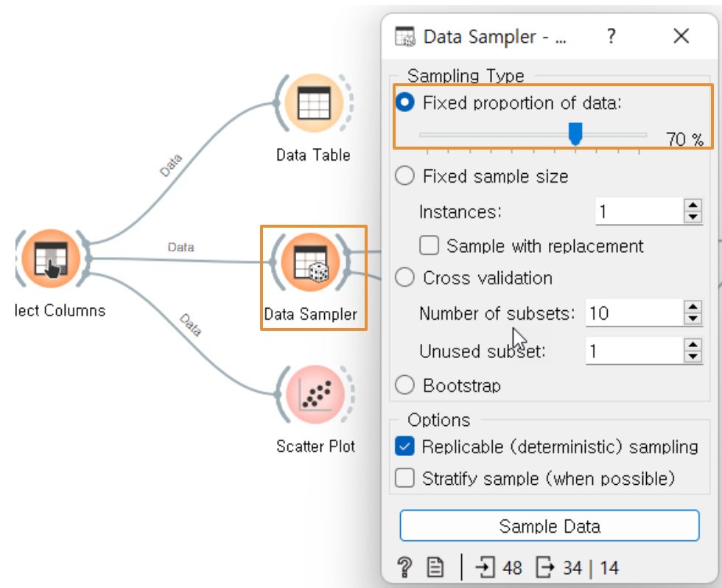
Task: Click the Instances input field
Action: point(639,211)
